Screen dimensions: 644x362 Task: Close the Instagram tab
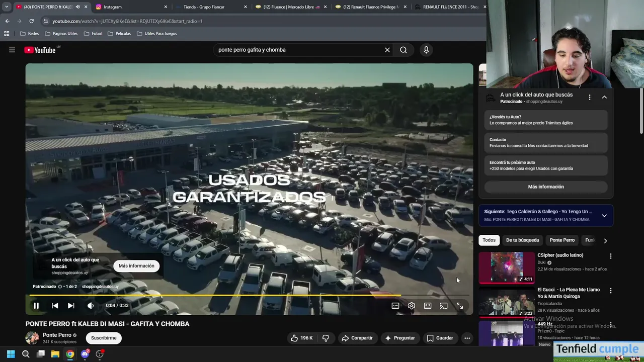pos(166,7)
